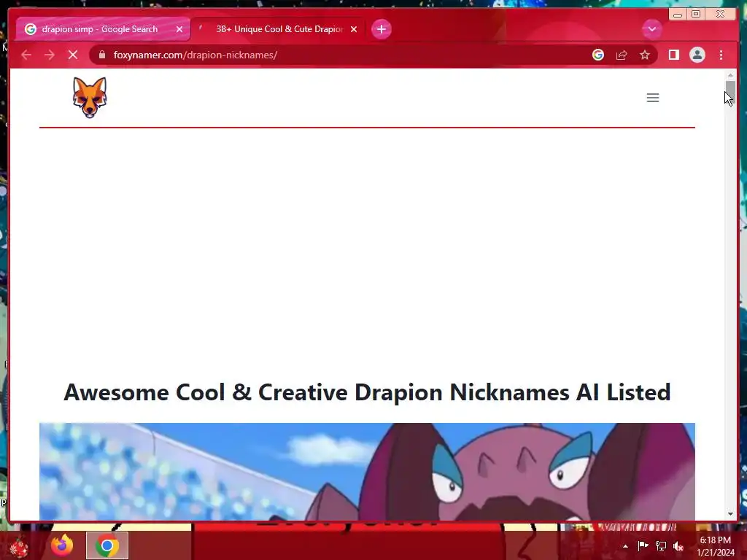The height and width of the screenshot is (560, 747).
Task: Close the drapion simp Google Search tab
Action: [x=179, y=29]
